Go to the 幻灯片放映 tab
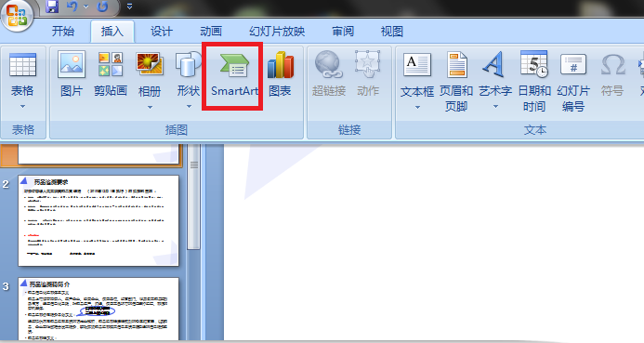This screenshot has width=644, height=343. [x=277, y=32]
